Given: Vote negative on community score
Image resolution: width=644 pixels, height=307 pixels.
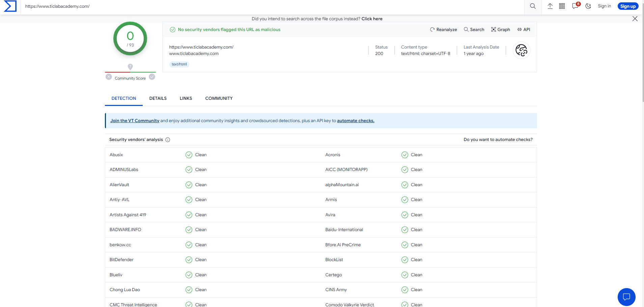Looking at the screenshot, I should click(x=109, y=77).
